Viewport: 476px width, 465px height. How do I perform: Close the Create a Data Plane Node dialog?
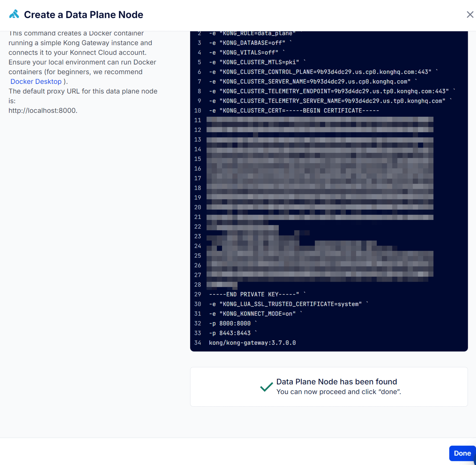pos(470,15)
